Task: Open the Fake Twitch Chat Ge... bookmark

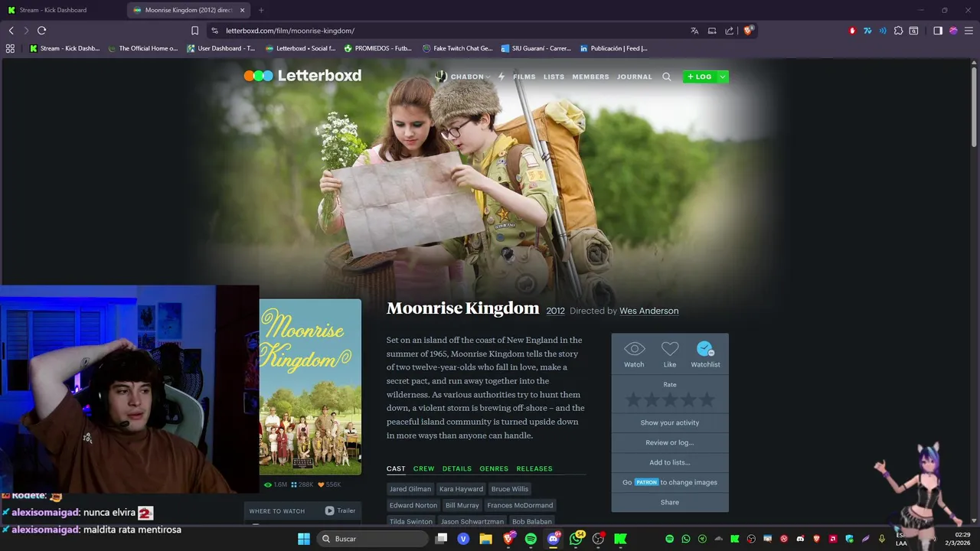Action: tap(458, 48)
